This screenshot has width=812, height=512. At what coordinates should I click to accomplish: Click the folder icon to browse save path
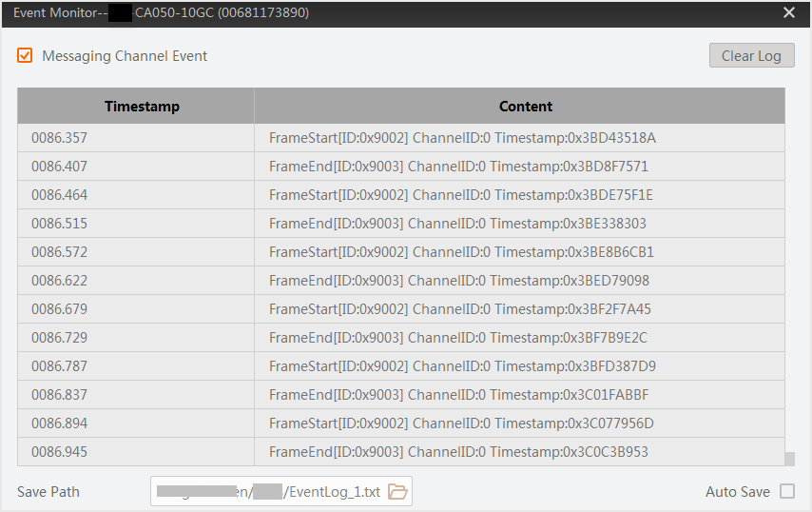tap(397, 492)
